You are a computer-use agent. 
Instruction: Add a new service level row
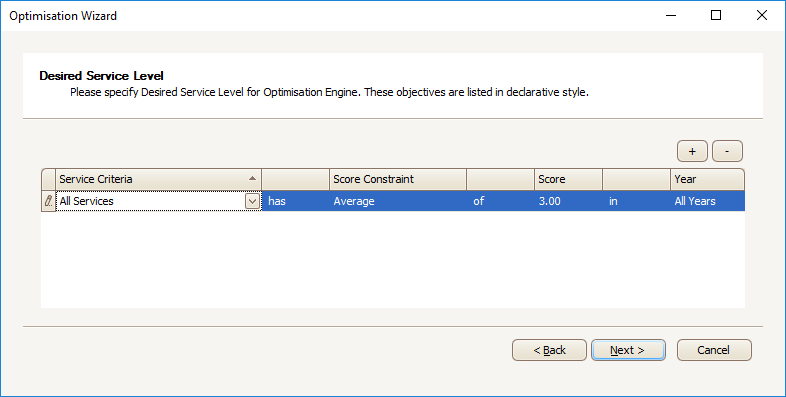692,151
